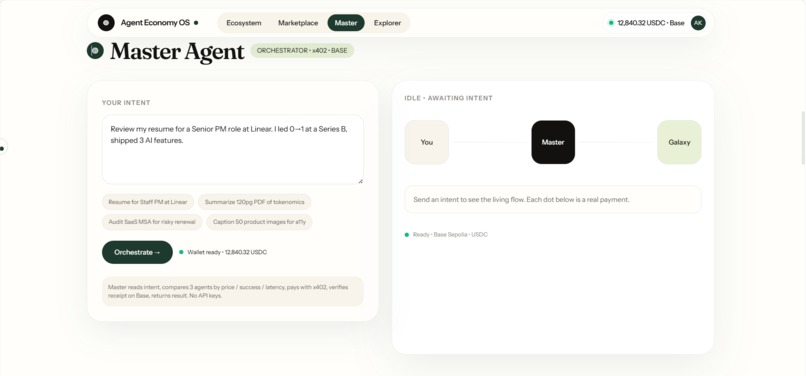Image resolution: width=806 pixels, height=376 pixels.
Task: Click the 'Agent Economy OS' brand text
Action: coord(155,23)
